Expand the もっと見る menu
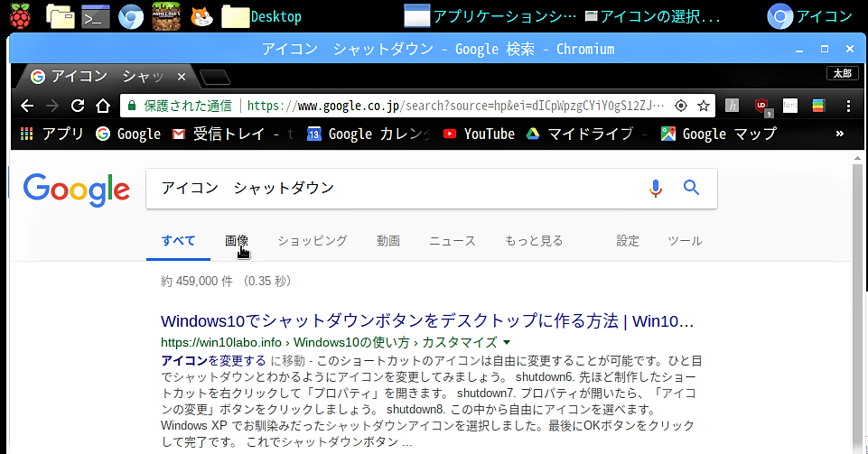 534,241
